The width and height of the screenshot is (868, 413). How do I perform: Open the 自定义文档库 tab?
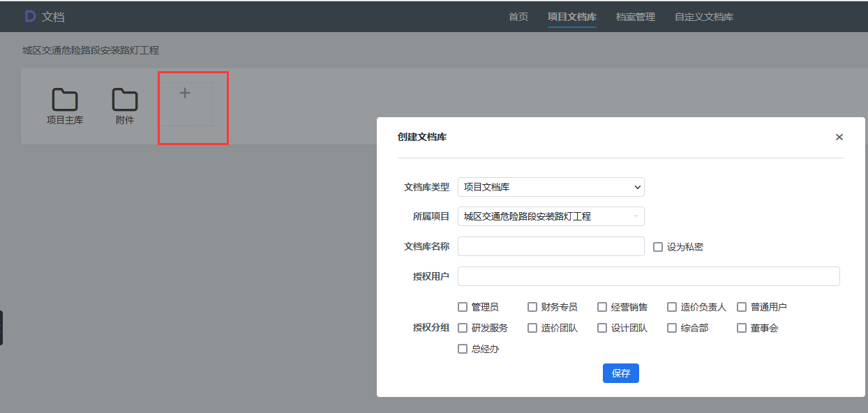703,17
